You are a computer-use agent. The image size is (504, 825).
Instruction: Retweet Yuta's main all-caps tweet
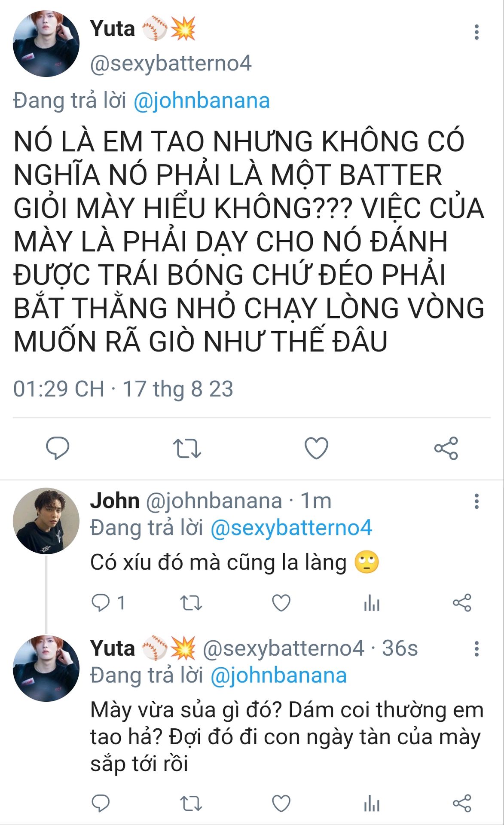click(x=187, y=448)
